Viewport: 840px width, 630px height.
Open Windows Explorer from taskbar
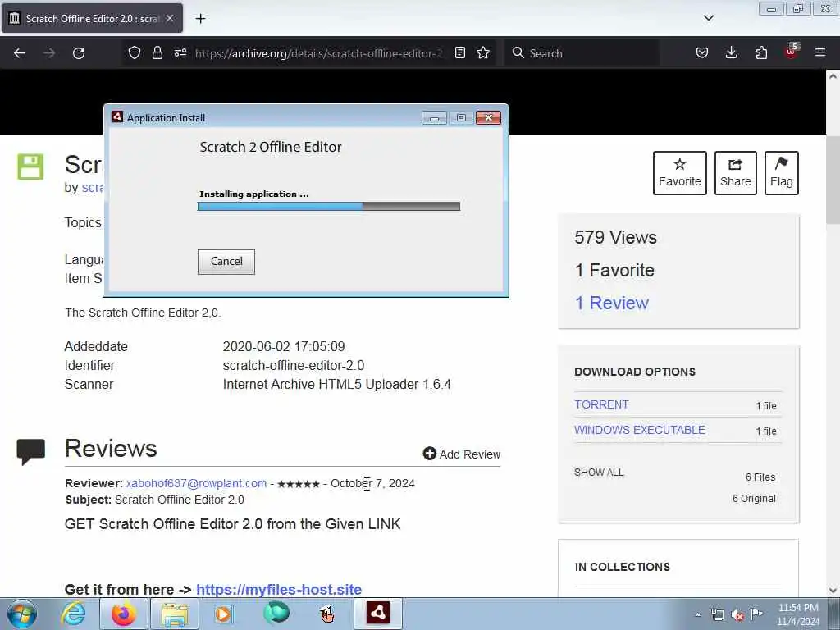[175, 614]
